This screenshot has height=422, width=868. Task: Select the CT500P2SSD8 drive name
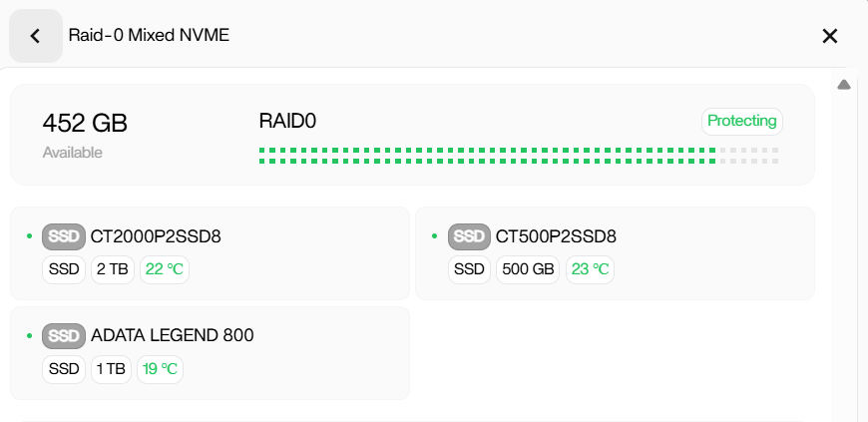click(x=556, y=236)
